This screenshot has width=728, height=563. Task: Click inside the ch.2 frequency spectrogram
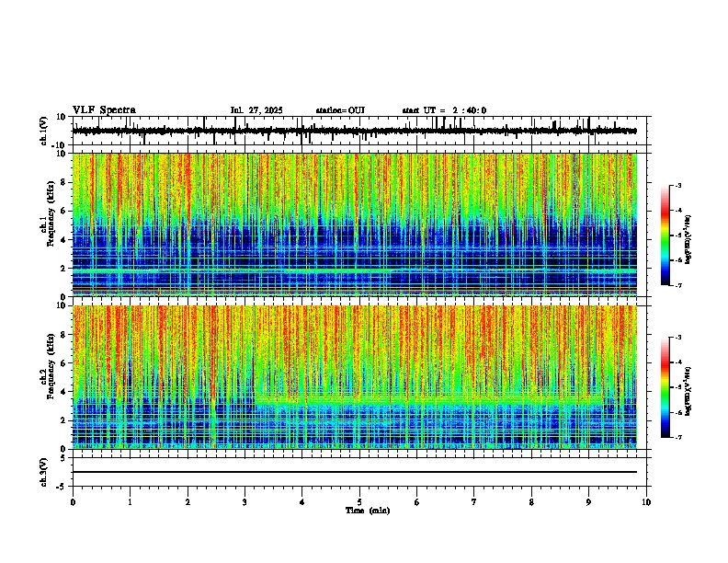point(354,377)
